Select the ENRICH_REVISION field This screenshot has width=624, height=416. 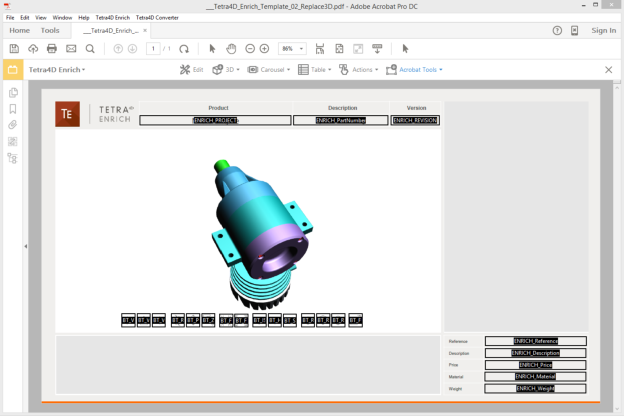pos(415,120)
